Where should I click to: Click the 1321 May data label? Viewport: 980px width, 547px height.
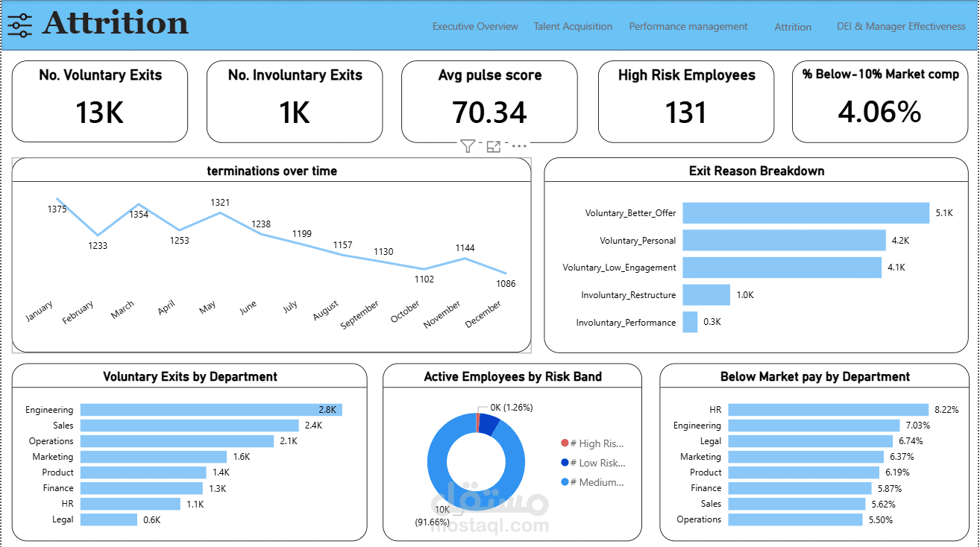(220, 203)
